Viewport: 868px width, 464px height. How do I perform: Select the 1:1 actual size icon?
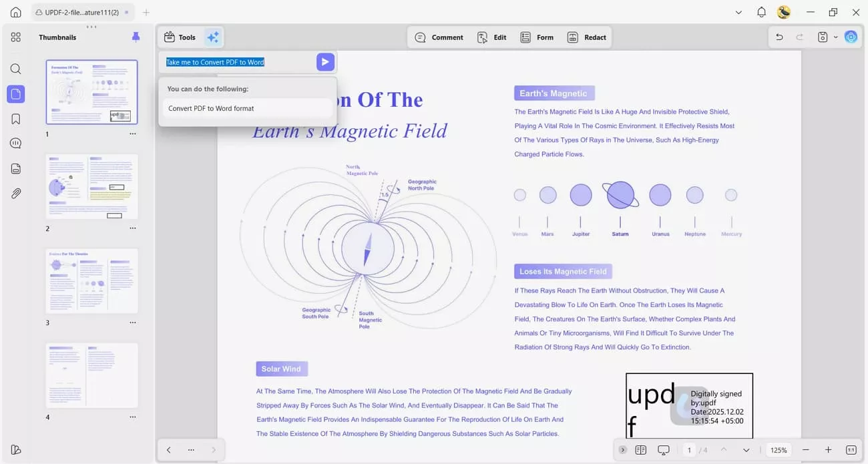coord(851,450)
